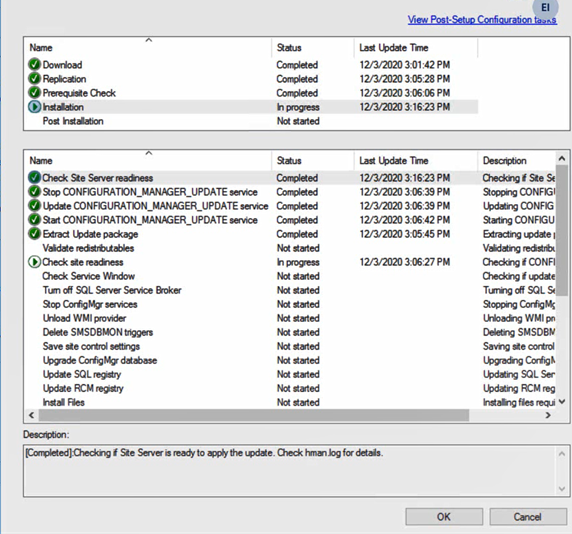Click check icon beside Stop CONFIGURATION_MANAGER_UPDATE service
Viewport: 572px width, 534px height.
click(x=34, y=192)
